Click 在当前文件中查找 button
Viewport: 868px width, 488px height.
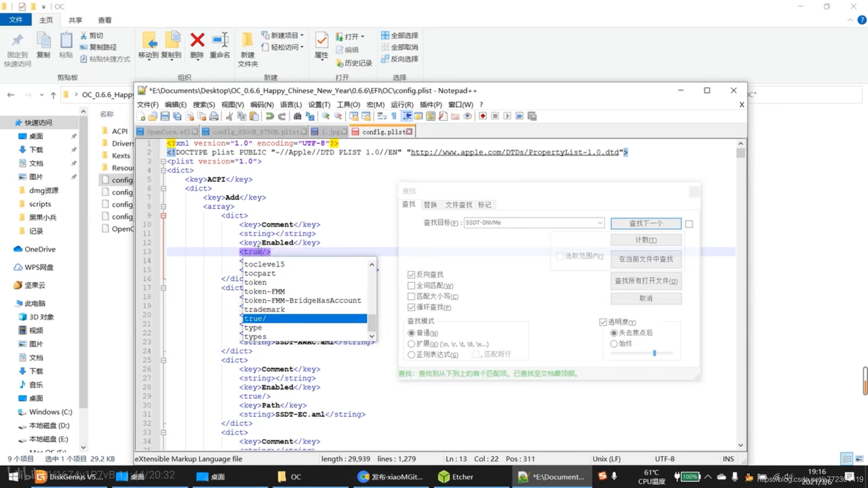[646, 259]
